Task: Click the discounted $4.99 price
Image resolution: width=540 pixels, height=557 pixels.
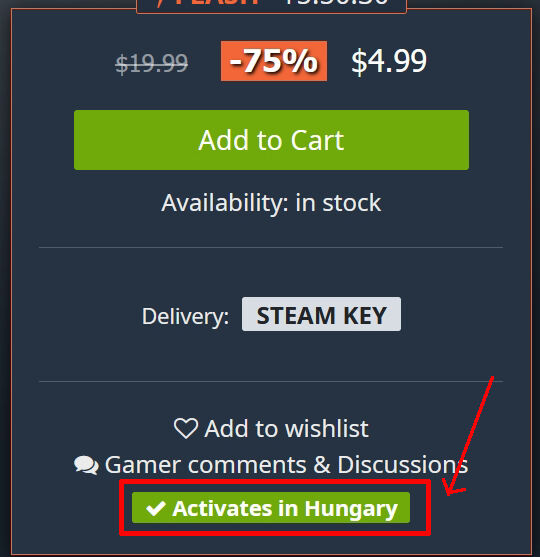Action: 389,61
